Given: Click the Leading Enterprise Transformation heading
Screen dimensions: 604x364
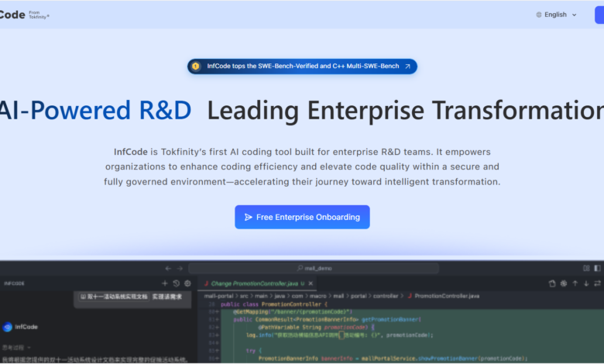Looking at the screenshot, I should pyautogui.click(x=406, y=110).
